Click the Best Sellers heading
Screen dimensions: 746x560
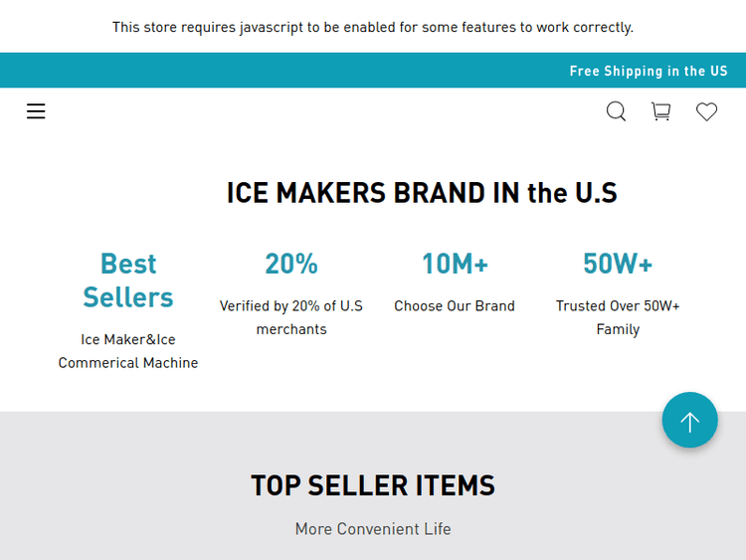[128, 280]
